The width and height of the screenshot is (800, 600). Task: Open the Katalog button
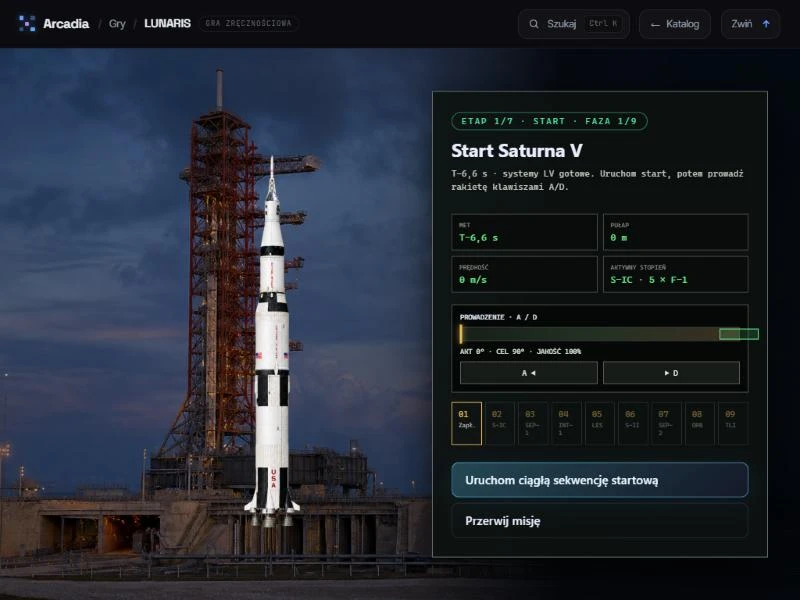point(675,24)
